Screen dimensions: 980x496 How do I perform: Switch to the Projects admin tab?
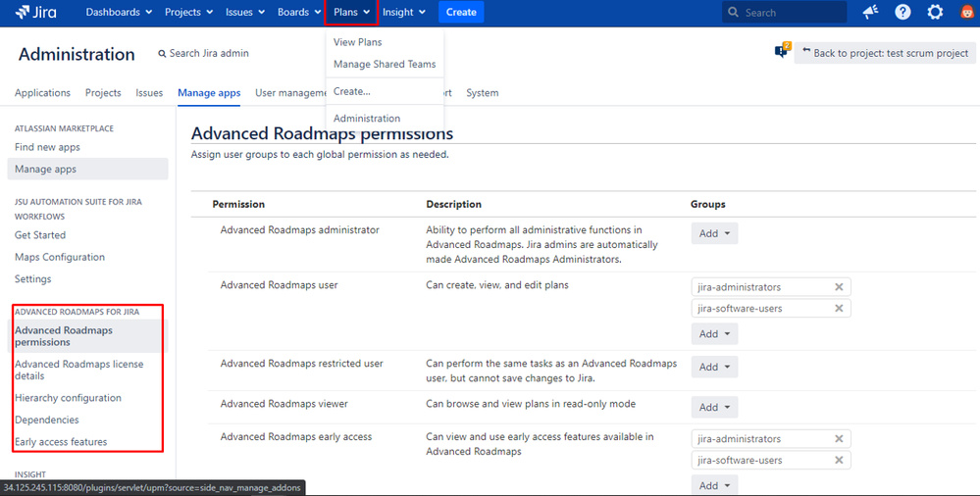[x=103, y=93]
